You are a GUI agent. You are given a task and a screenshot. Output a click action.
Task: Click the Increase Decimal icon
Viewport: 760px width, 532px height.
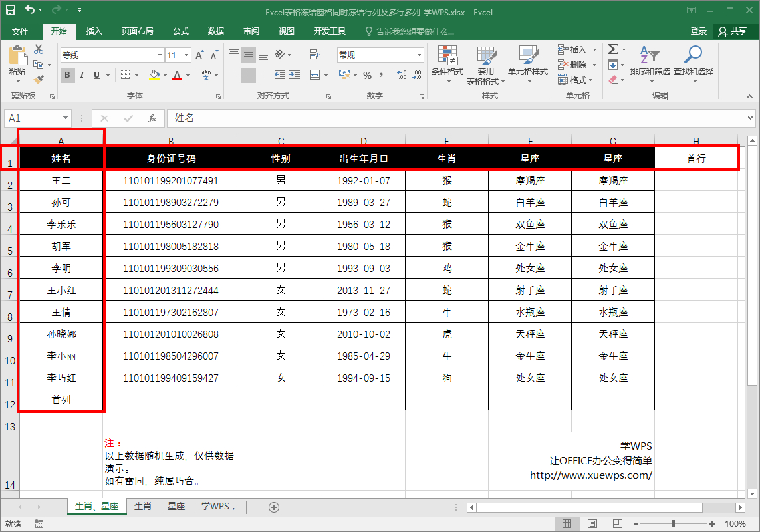coord(402,75)
